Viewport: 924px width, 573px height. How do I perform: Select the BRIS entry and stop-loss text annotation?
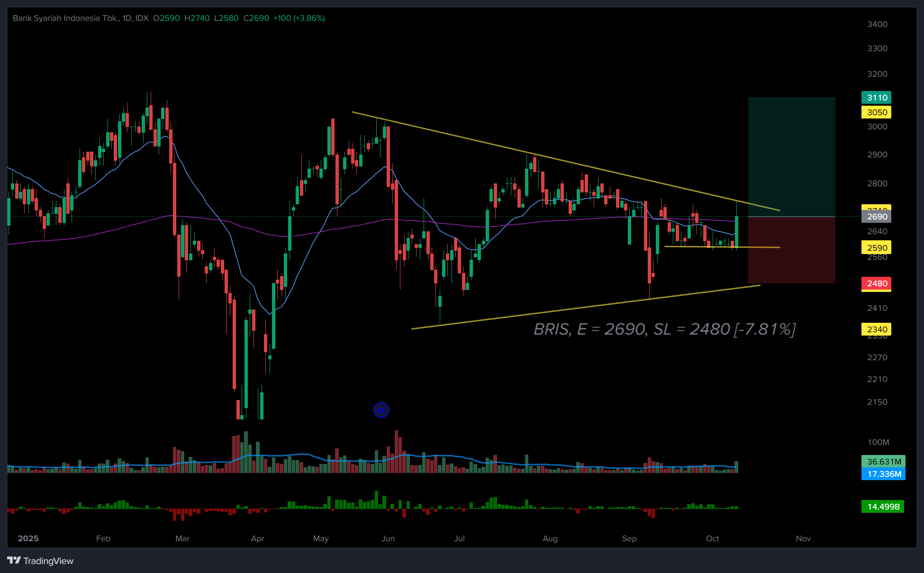[x=664, y=329]
